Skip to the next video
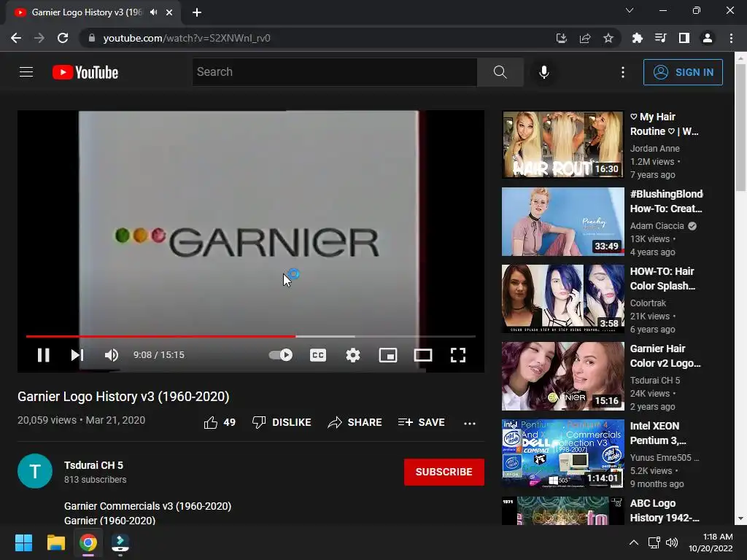The width and height of the screenshot is (747, 560). click(x=77, y=355)
